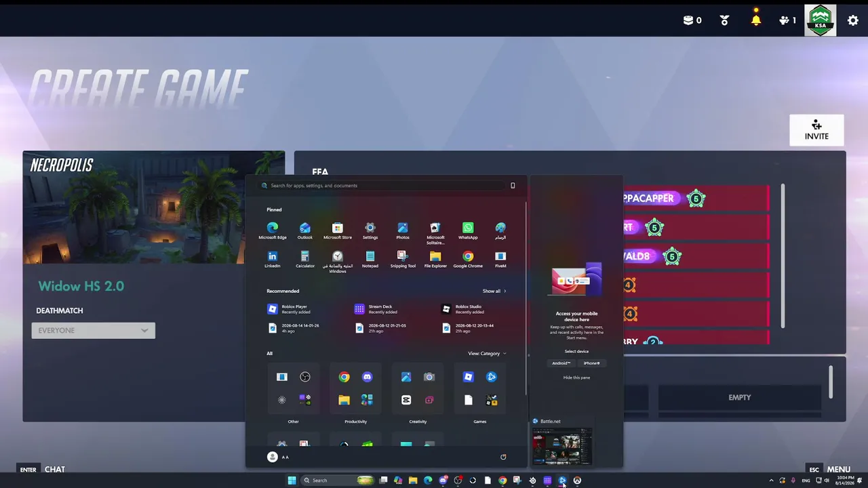Screen dimensions: 868x488
Task: Open the View: Category dropdown
Action: click(x=487, y=353)
